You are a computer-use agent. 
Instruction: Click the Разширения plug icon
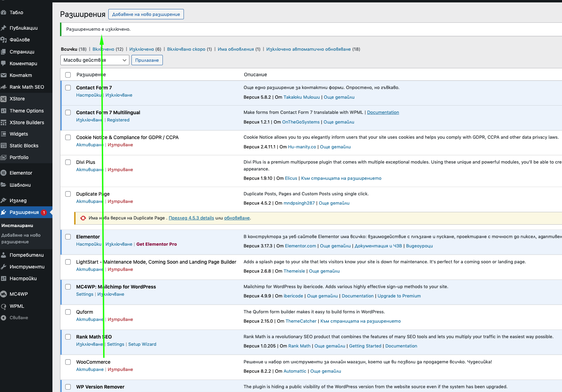(x=3, y=212)
